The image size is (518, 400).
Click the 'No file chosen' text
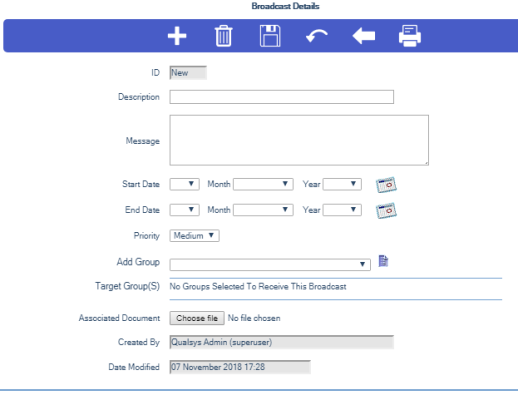coord(254,318)
